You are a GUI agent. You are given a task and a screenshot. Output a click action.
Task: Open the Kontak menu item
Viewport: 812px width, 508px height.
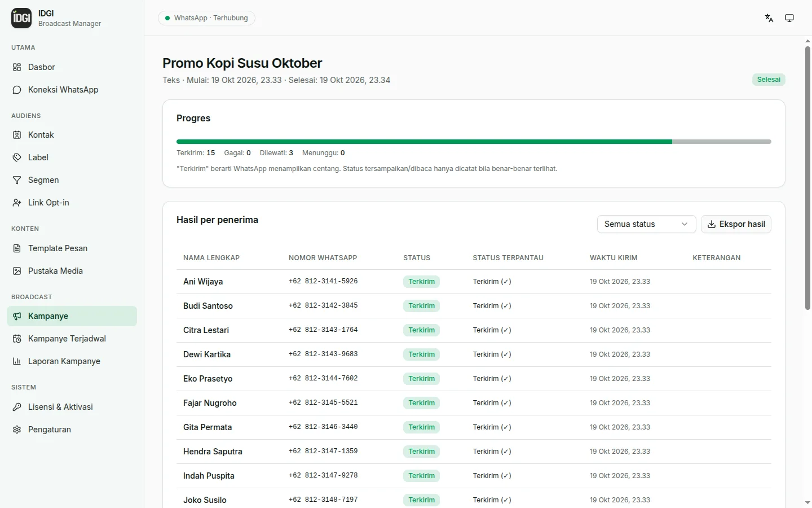72,135
